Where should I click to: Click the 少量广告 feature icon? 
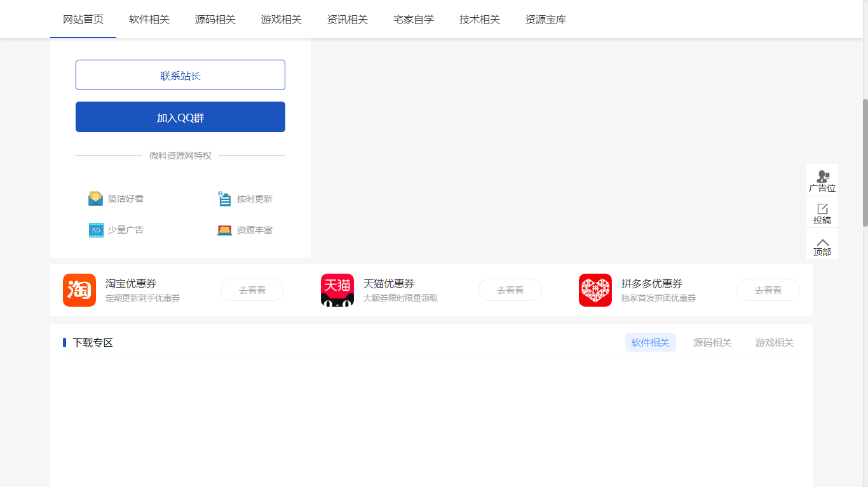tap(95, 229)
